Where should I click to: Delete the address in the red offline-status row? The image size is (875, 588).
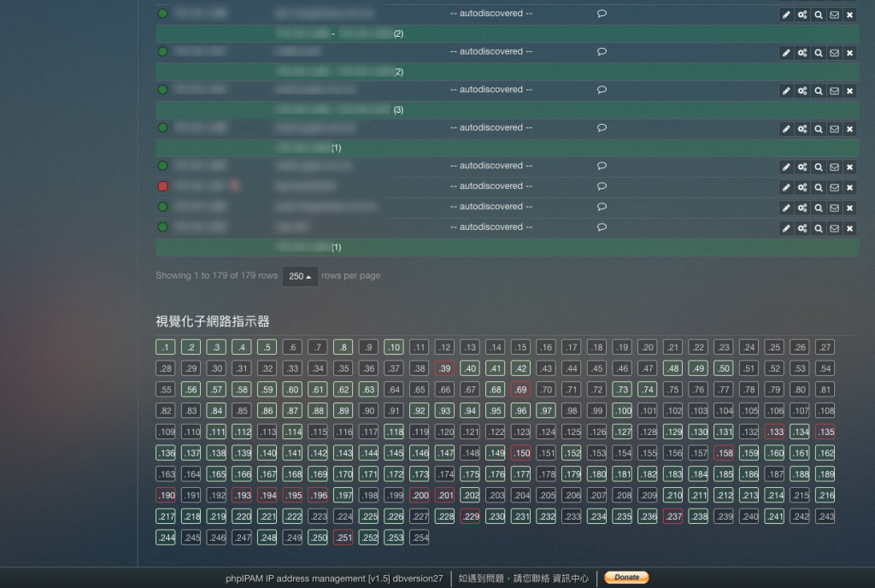[x=850, y=187]
